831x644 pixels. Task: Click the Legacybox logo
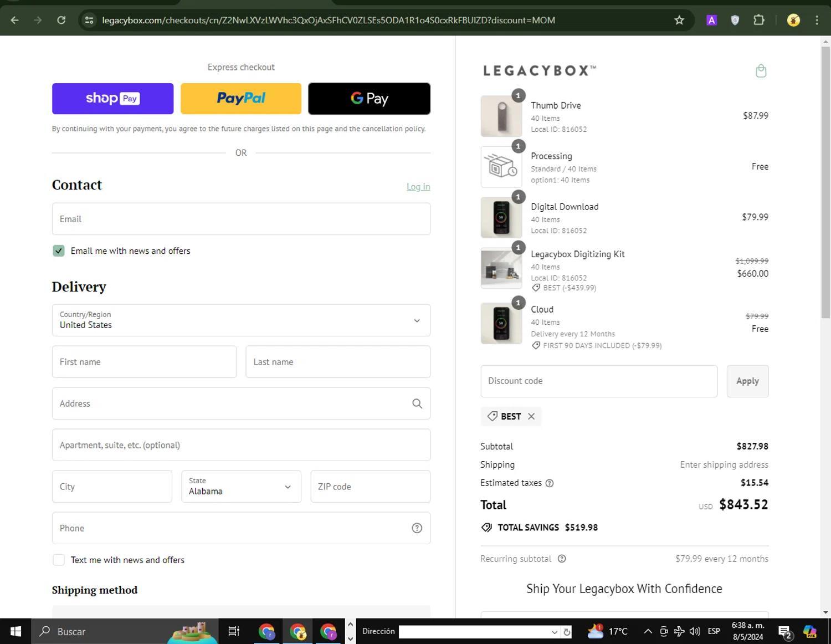tap(540, 71)
